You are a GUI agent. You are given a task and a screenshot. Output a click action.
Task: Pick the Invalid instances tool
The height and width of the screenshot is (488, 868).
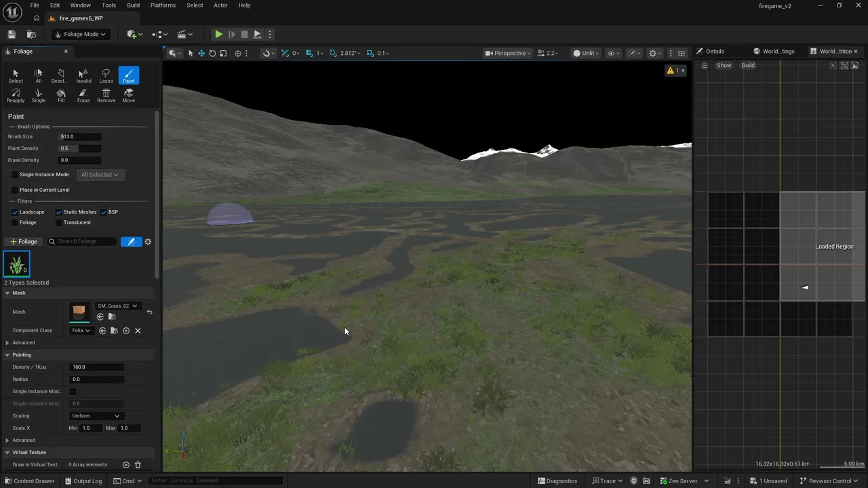[83, 76]
